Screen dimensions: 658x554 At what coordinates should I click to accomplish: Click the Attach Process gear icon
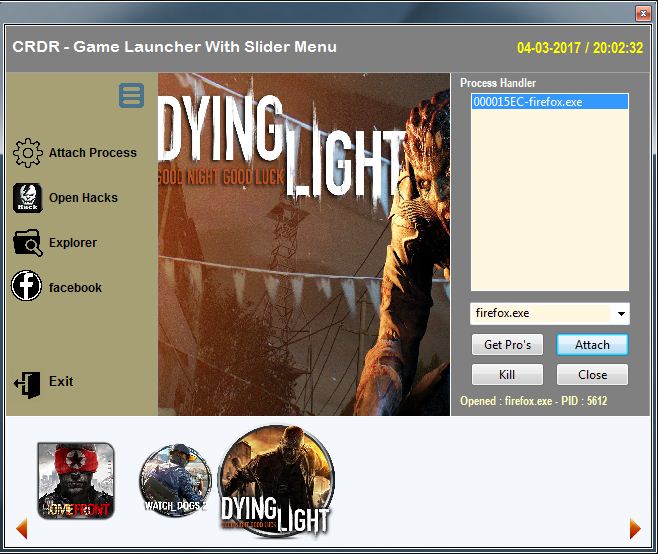27,153
